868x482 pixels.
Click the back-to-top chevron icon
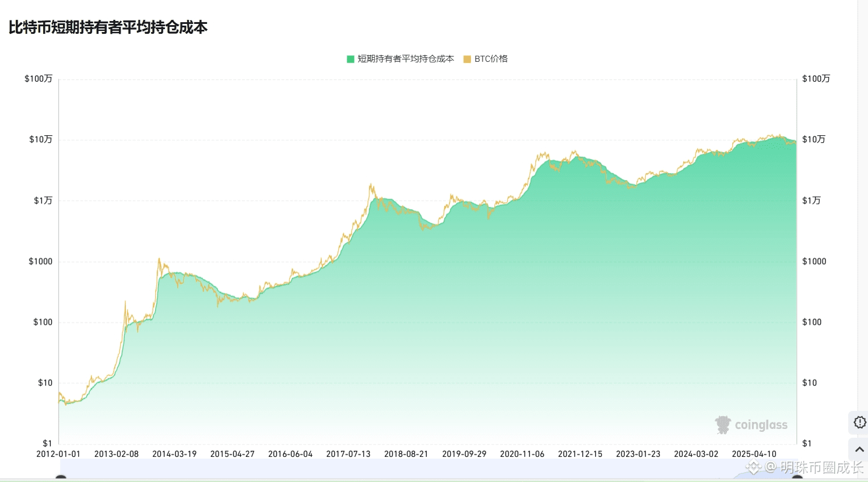pyautogui.click(x=860, y=449)
